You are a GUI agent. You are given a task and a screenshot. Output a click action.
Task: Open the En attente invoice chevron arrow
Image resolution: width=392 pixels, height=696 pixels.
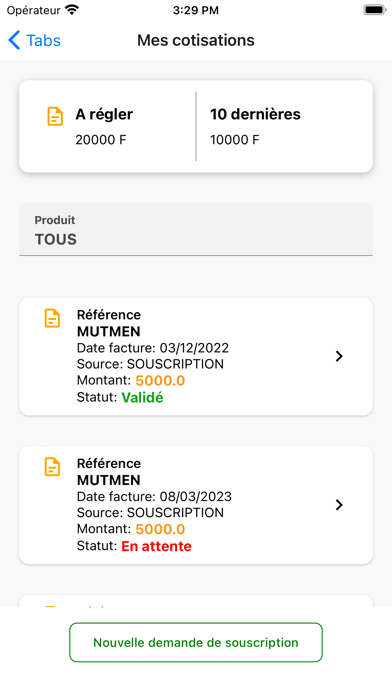point(339,505)
